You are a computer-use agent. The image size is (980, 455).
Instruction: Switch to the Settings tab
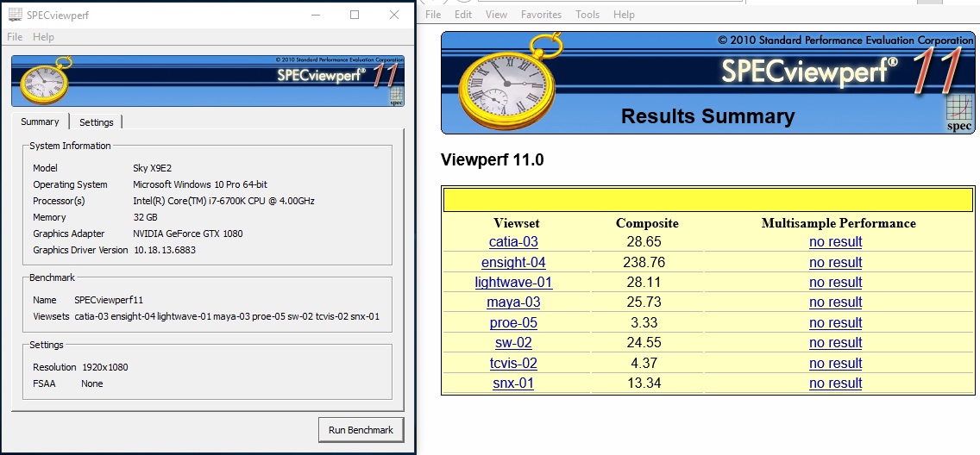[97, 122]
